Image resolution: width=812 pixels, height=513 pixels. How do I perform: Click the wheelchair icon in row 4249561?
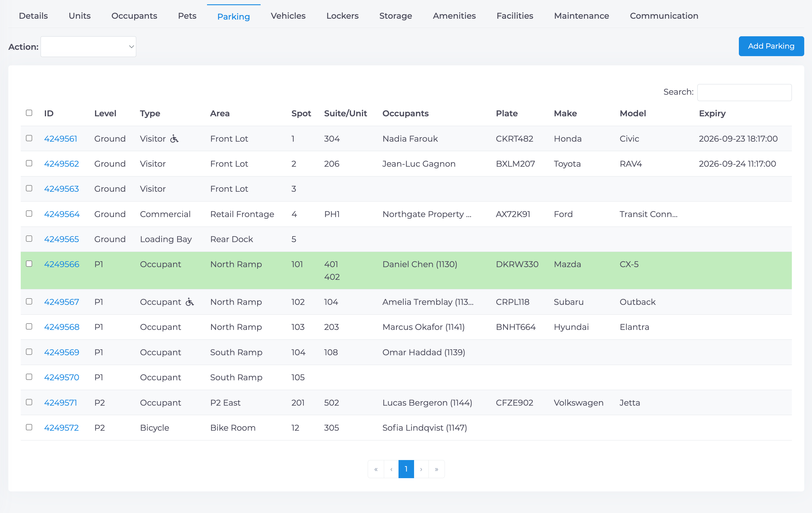click(x=174, y=138)
